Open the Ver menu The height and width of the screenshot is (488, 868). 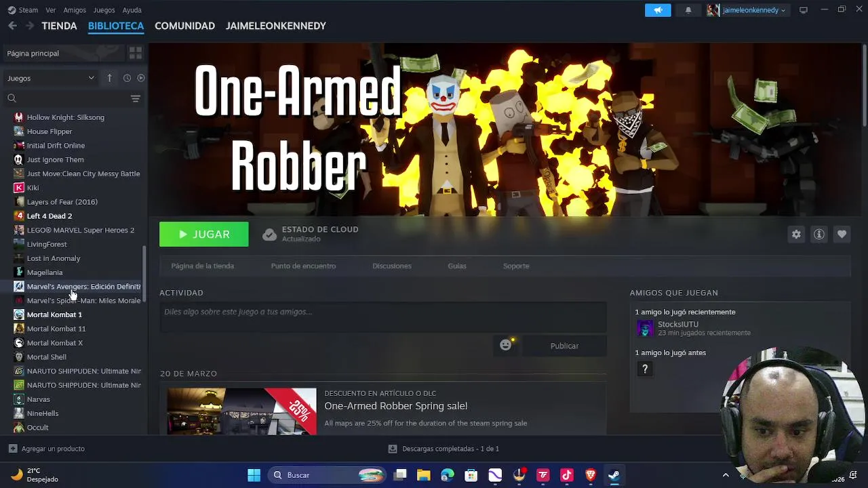(51, 10)
